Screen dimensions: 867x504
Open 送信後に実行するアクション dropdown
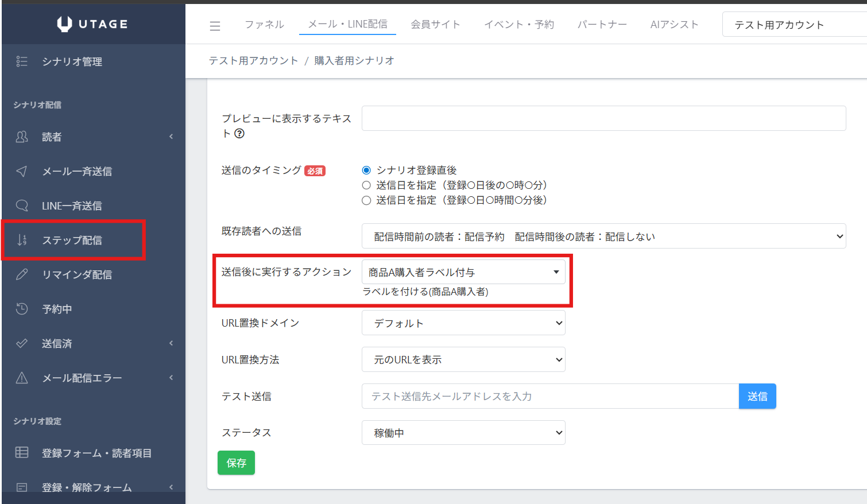(x=463, y=272)
